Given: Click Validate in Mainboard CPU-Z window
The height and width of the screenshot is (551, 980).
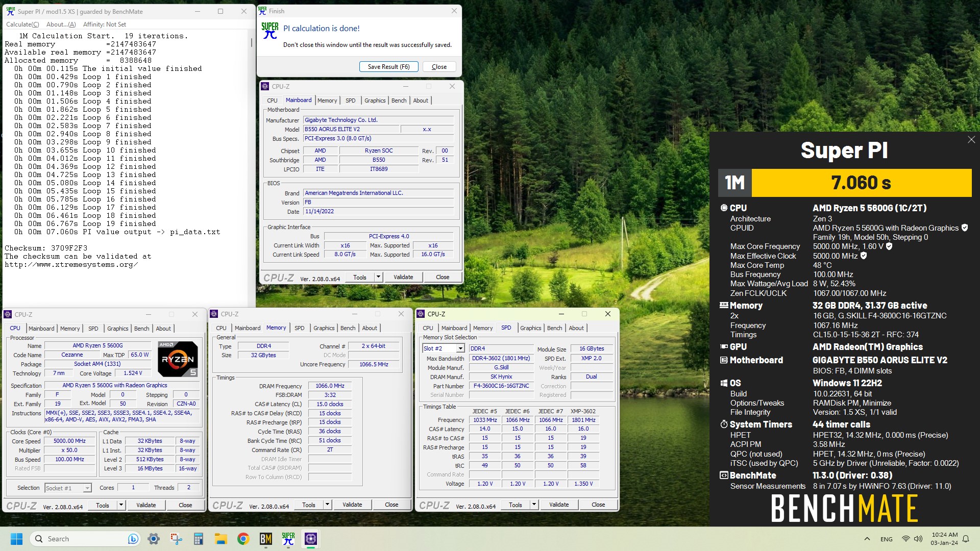Looking at the screenshot, I should tap(403, 277).
